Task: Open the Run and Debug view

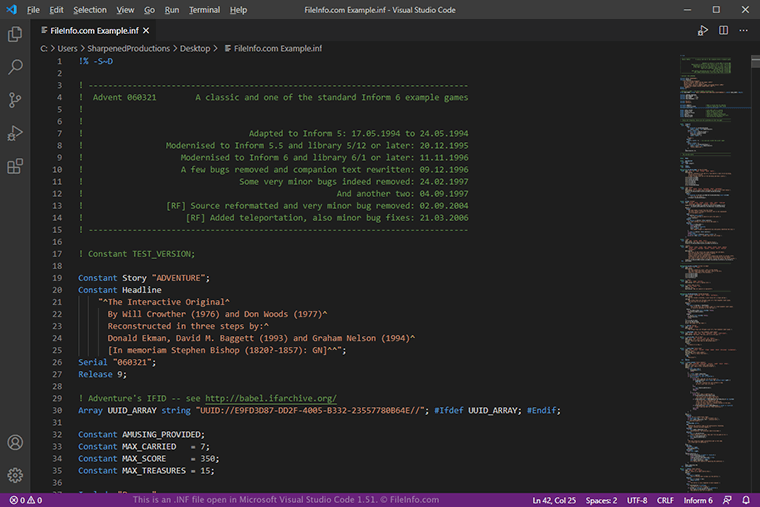Action: pos(15,133)
